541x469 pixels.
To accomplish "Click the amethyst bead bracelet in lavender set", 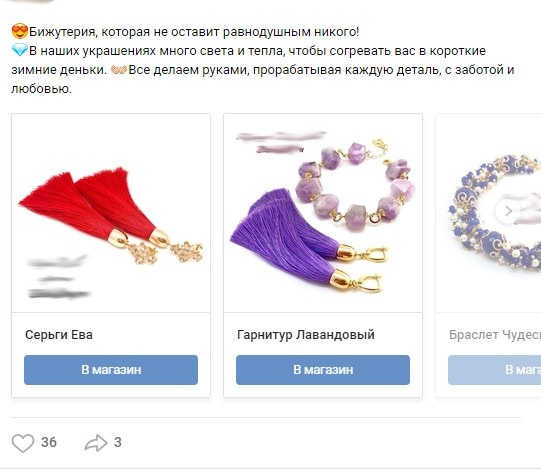I will (355, 185).
